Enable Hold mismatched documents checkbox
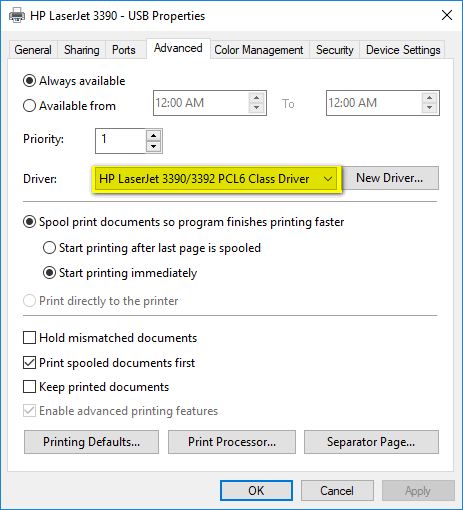Viewport: 463px width, 510px height. pyautogui.click(x=29, y=337)
